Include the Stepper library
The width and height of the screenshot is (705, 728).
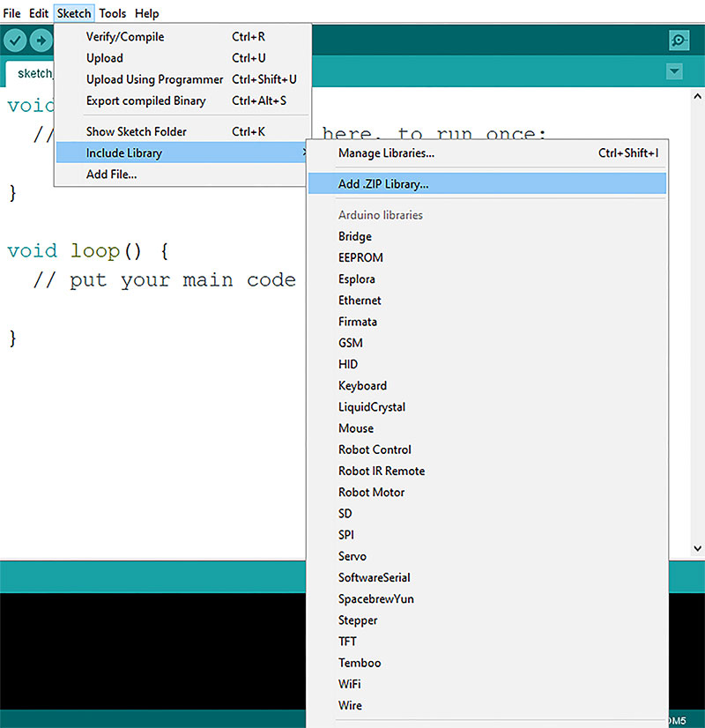(487, 620)
